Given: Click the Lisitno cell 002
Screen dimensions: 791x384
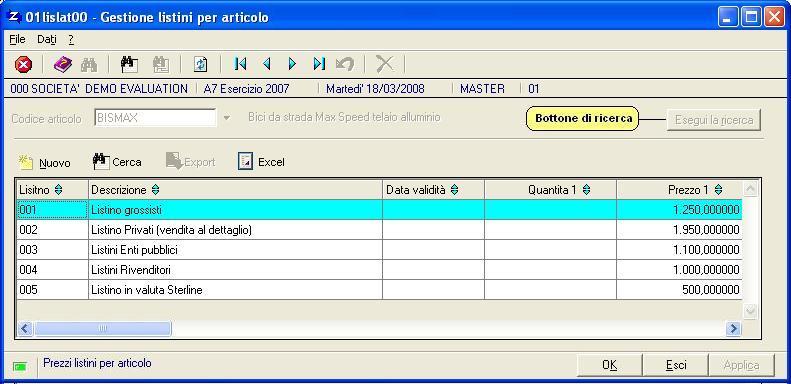Looking at the screenshot, I should (x=52, y=230).
